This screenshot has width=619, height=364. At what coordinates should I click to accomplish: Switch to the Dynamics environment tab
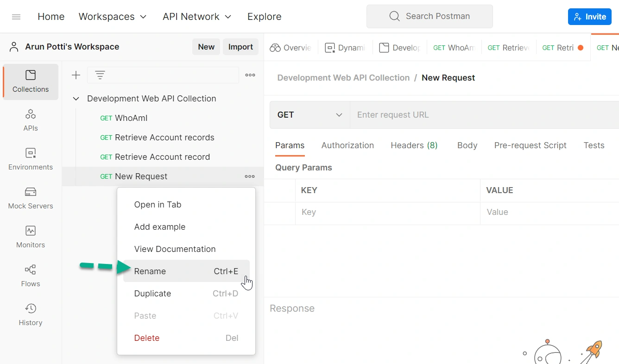(345, 48)
